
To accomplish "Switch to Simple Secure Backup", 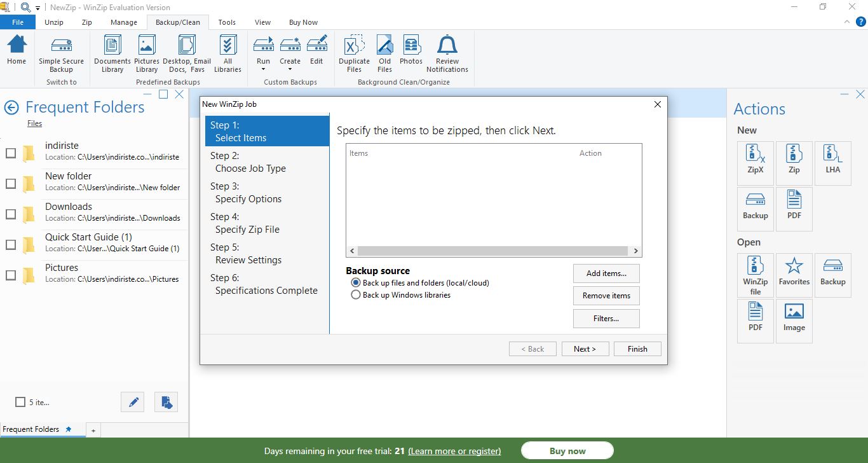I will coord(61,55).
